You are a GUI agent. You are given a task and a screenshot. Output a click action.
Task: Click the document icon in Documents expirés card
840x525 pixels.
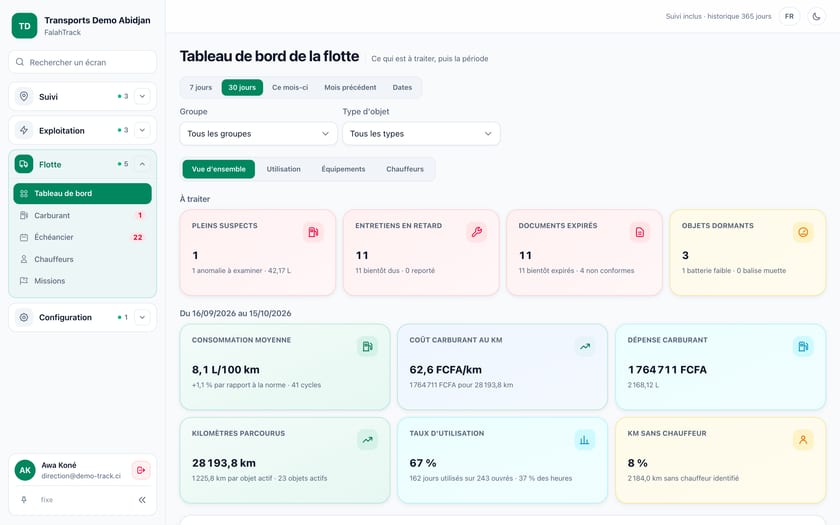[640, 232]
